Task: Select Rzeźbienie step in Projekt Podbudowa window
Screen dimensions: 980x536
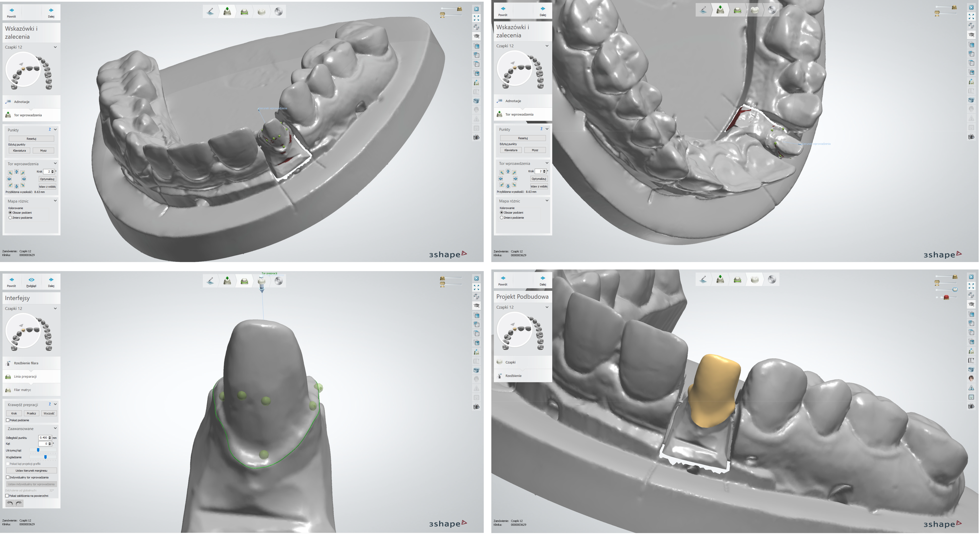Action: (523, 376)
